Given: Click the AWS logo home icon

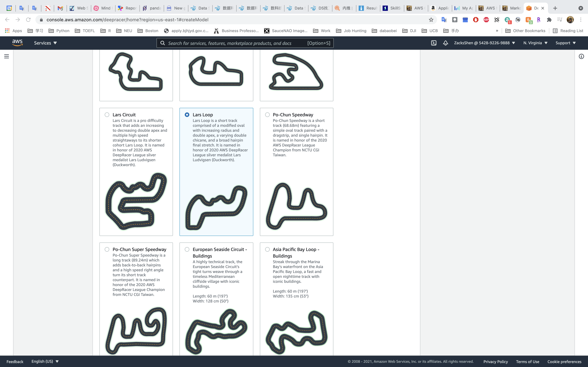Looking at the screenshot, I should 18,43.
